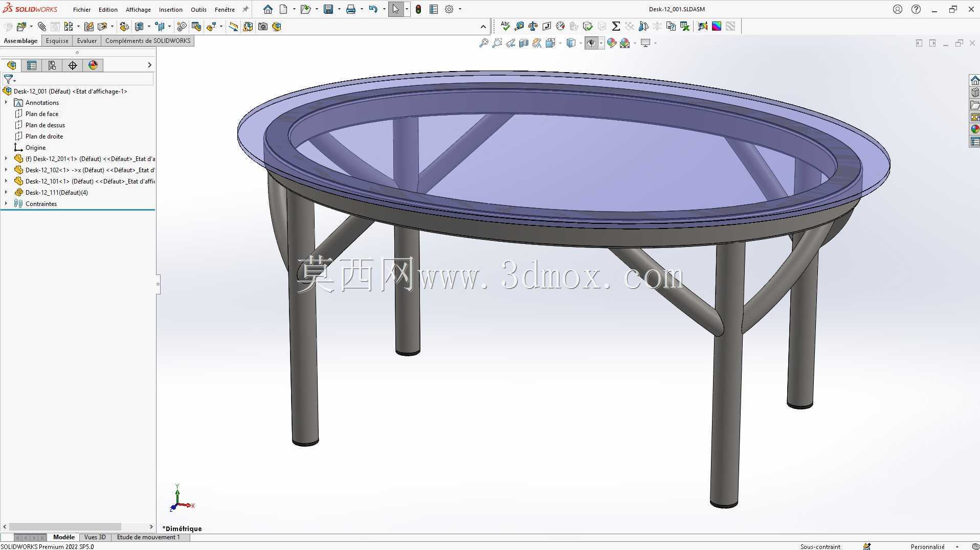Expand the manager panel tabs chevron
The image size is (980, 550).
click(149, 65)
